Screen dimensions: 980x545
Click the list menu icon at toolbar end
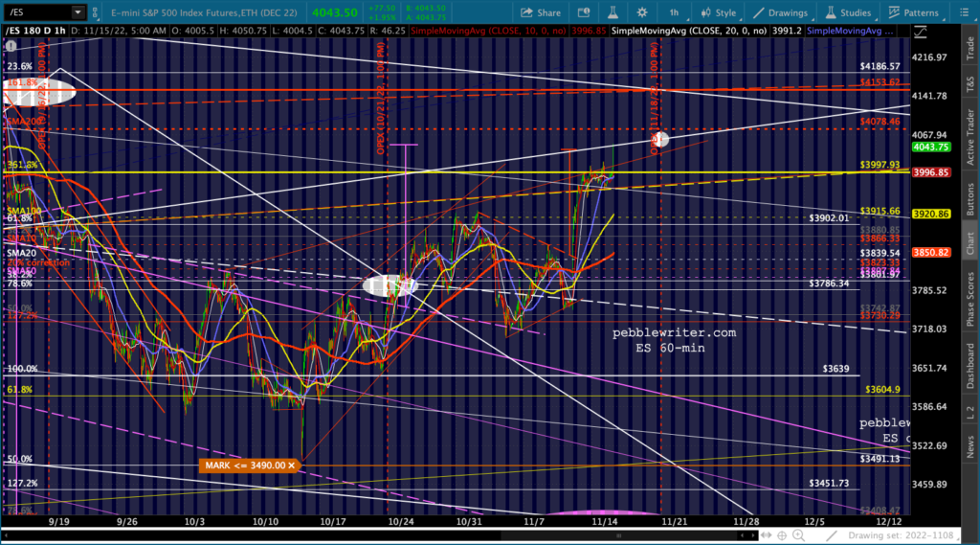(965, 12)
